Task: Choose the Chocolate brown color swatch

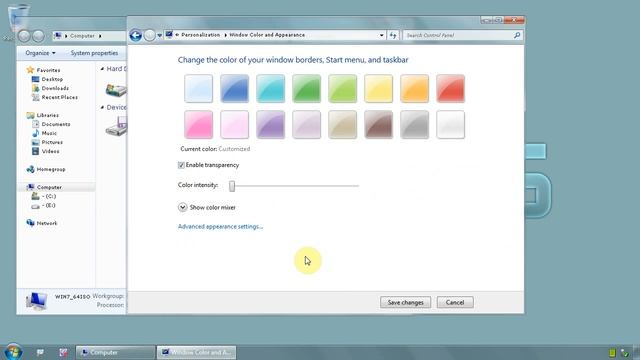Action: [378, 124]
